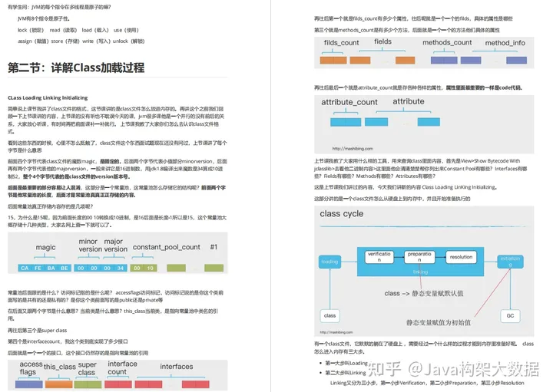Click the heading 第二节：详解Class加载过程
Viewport: 553px width, 392px height.
(x=76, y=68)
